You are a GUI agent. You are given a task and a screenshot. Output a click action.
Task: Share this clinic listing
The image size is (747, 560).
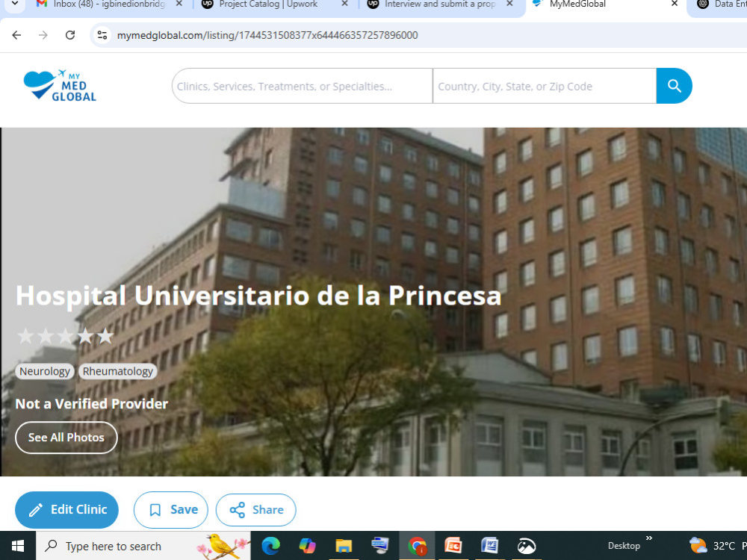tap(255, 510)
